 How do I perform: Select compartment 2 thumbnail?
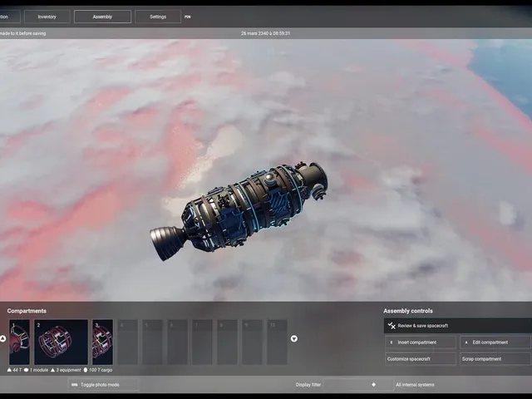pos(61,342)
